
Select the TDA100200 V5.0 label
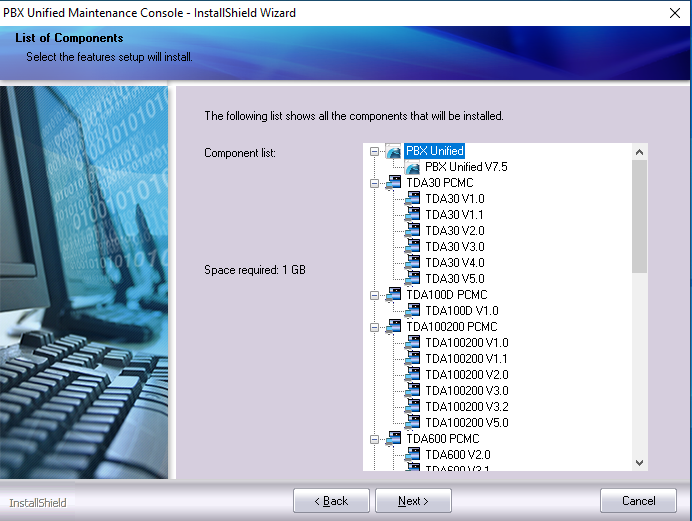466,423
